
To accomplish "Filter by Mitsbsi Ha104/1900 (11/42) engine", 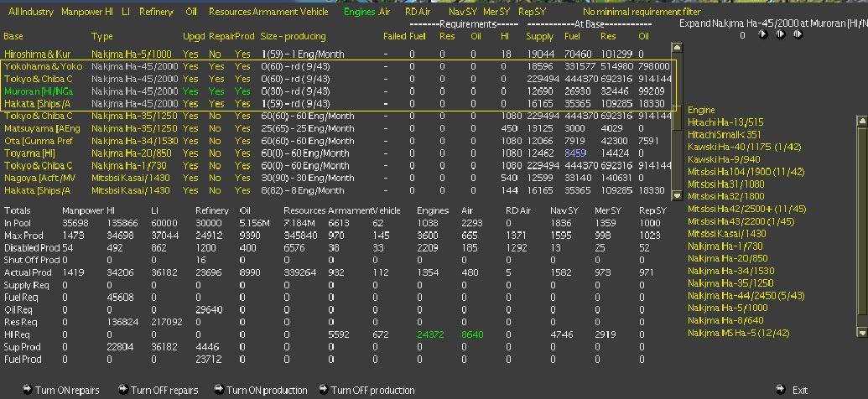I will coord(746,172).
